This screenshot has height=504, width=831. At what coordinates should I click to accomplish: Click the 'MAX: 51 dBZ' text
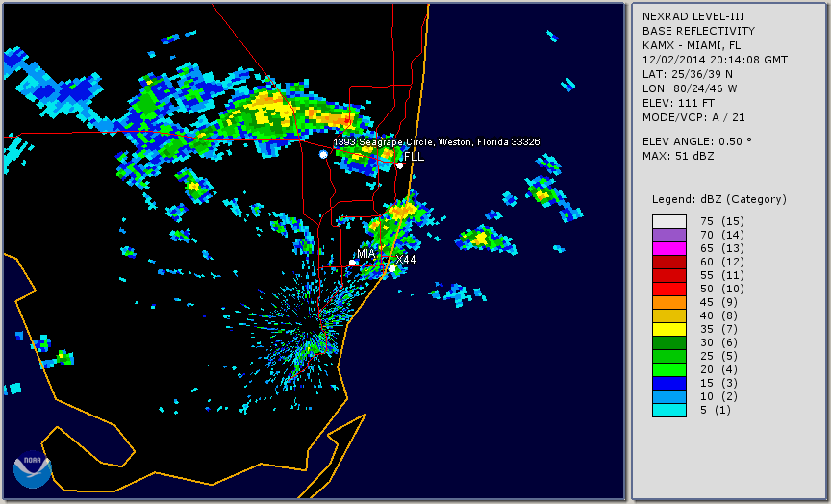coord(678,157)
